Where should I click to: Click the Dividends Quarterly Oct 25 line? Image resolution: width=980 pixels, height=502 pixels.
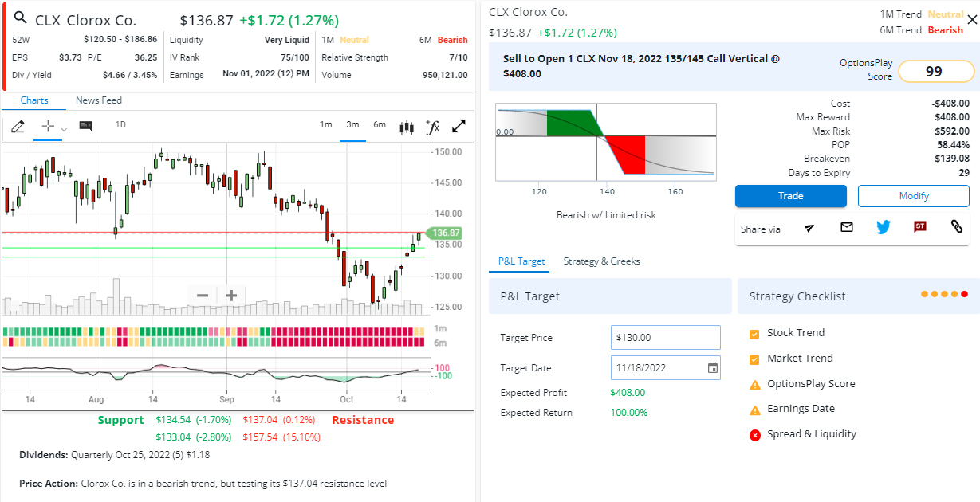click(x=114, y=455)
